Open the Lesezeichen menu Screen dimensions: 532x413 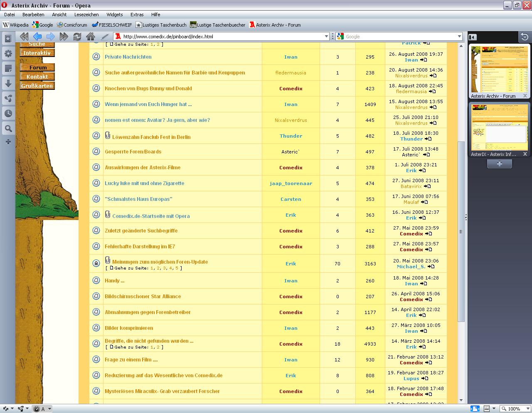tap(86, 15)
